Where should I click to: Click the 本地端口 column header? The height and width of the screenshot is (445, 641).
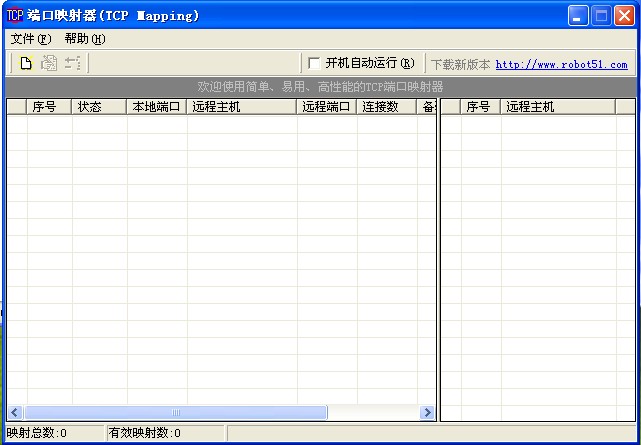pos(156,107)
